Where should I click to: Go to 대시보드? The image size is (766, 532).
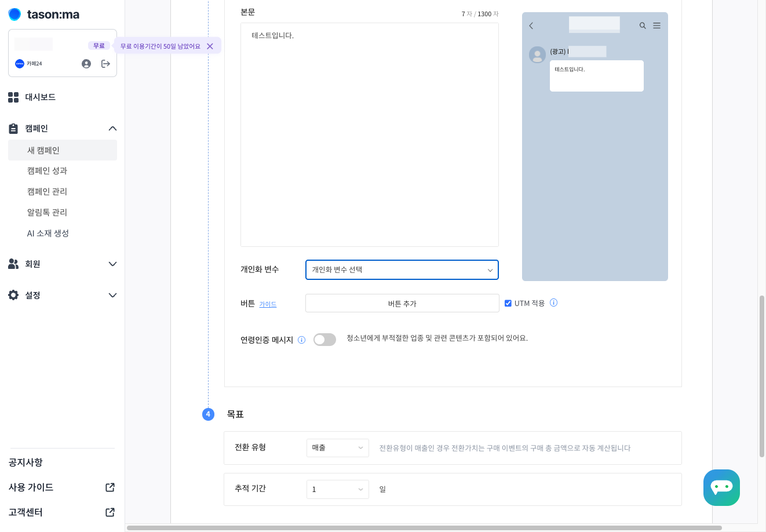40,97
